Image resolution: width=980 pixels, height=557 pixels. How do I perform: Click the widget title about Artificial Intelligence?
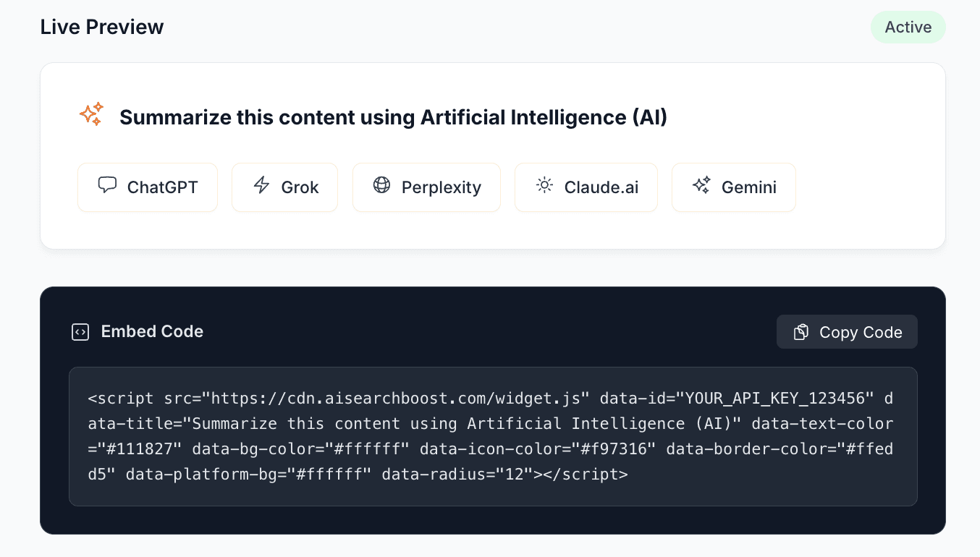393,117
